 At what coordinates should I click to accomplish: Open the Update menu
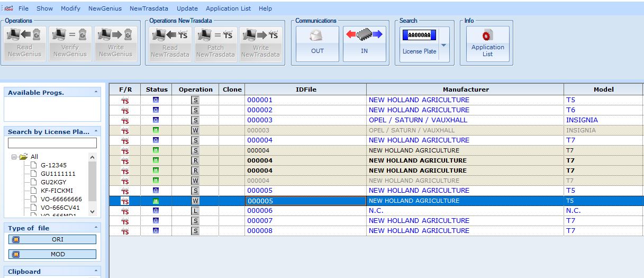click(x=187, y=8)
